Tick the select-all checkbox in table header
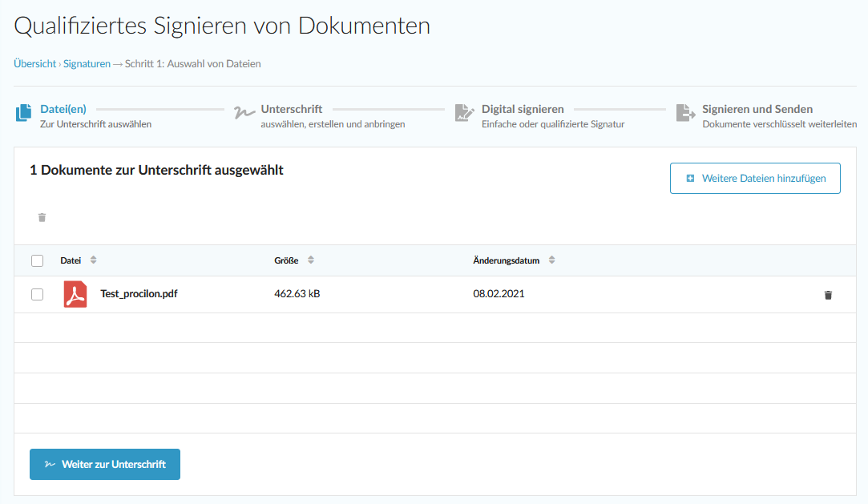This screenshot has width=868, height=504. tap(37, 260)
